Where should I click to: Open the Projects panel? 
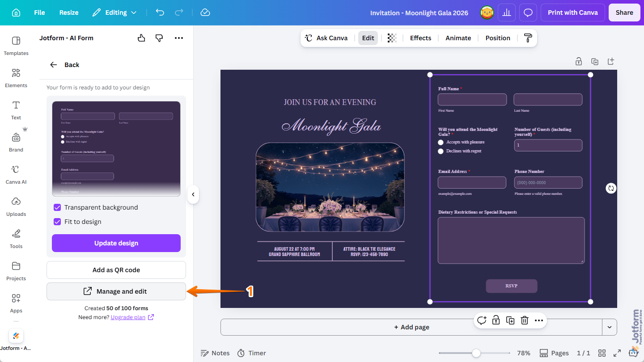(x=16, y=271)
